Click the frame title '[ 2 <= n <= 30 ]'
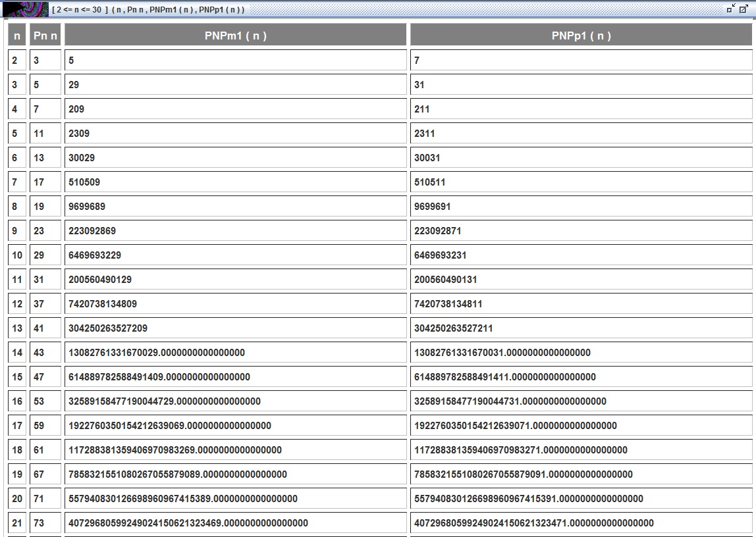 80,9
